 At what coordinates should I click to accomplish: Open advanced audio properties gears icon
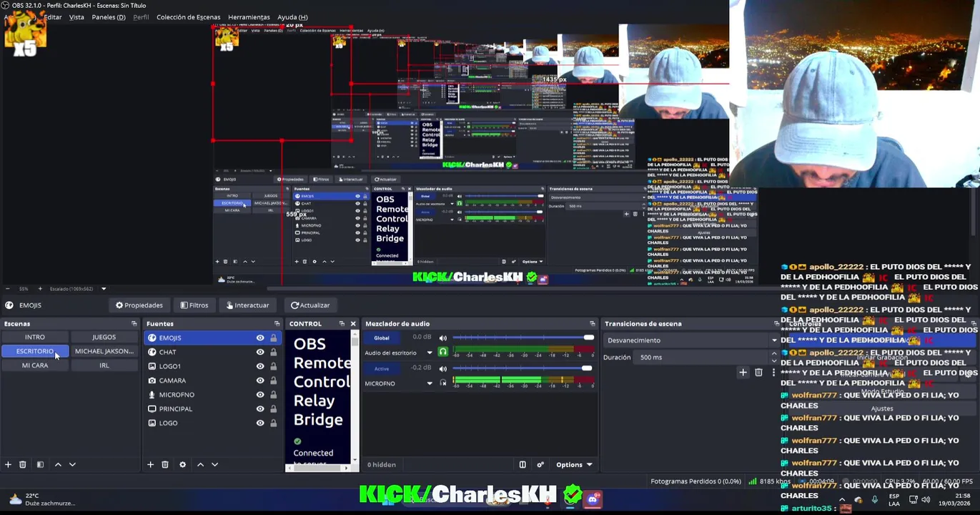tap(540, 465)
